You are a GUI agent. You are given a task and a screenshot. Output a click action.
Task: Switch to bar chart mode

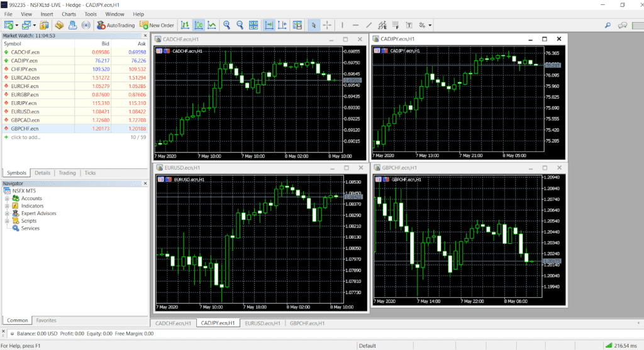point(186,25)
